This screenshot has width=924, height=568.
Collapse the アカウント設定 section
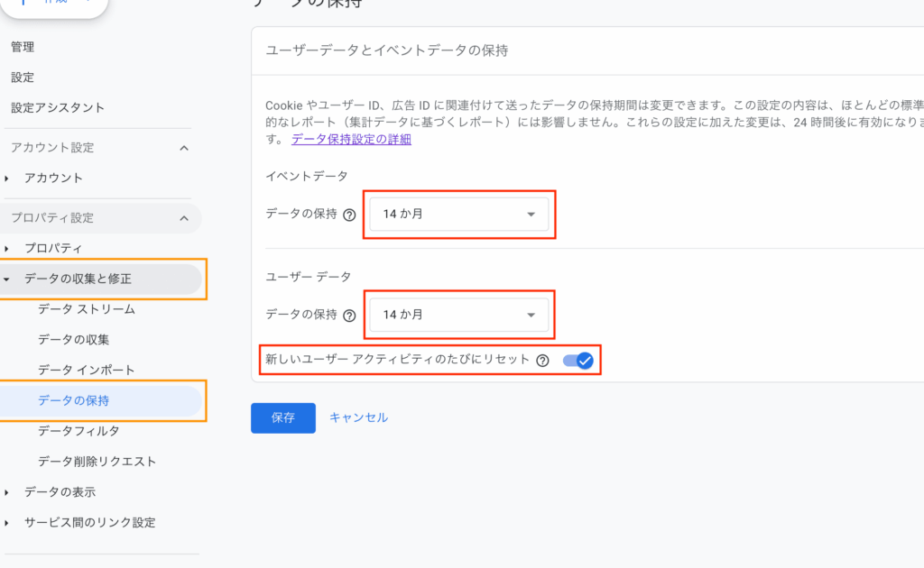pos(184,148)
